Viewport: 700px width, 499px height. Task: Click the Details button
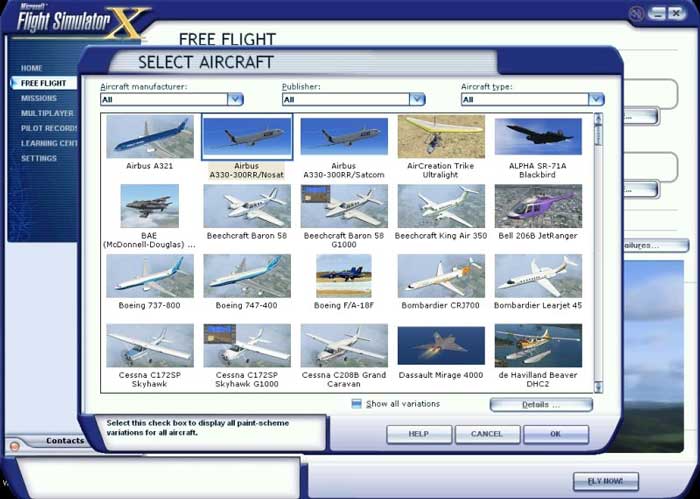click(541, 405)
